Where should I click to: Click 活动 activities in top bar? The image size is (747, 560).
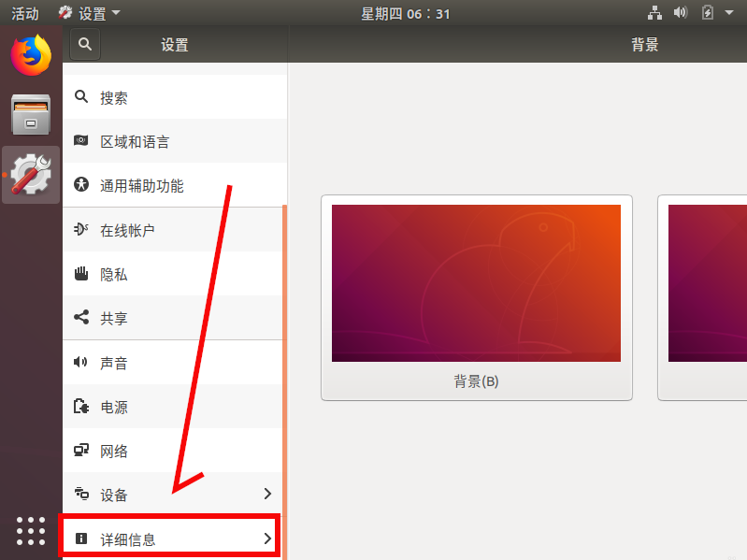coord(24,13)
